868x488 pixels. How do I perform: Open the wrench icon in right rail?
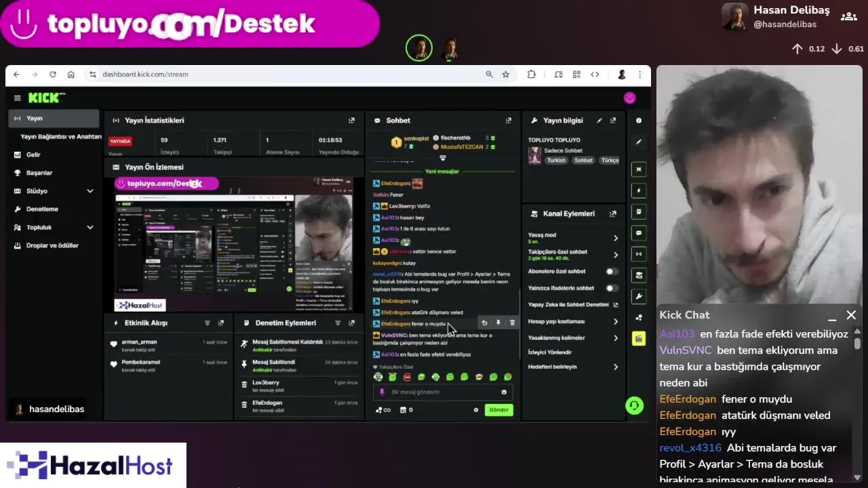click(x=639, y=296)
